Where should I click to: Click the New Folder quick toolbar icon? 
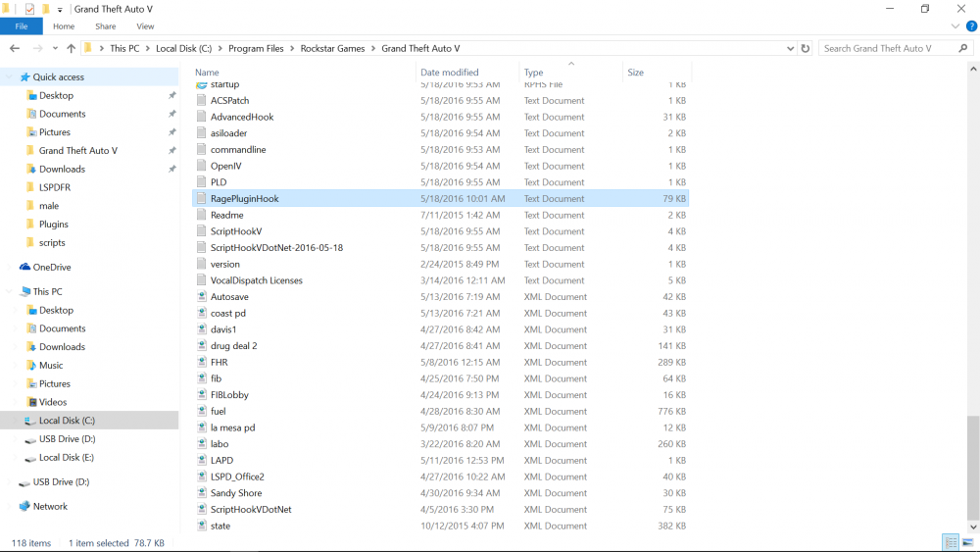click(46, 9)
